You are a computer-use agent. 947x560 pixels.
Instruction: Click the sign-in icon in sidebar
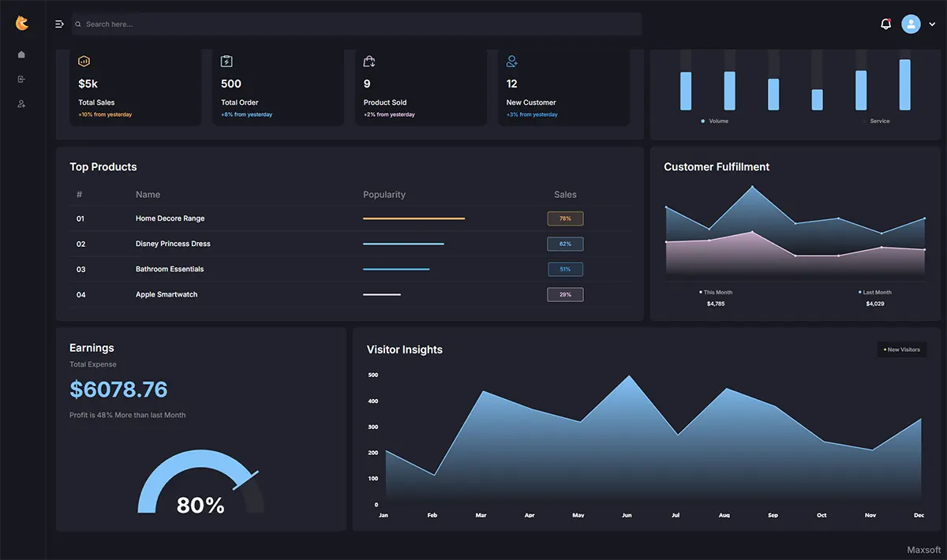[21, 79]
